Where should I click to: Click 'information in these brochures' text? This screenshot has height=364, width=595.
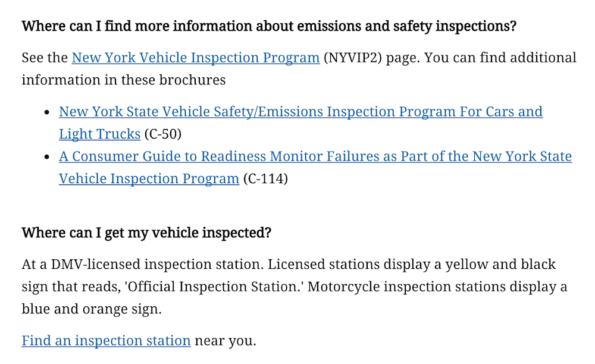point(123,80)
